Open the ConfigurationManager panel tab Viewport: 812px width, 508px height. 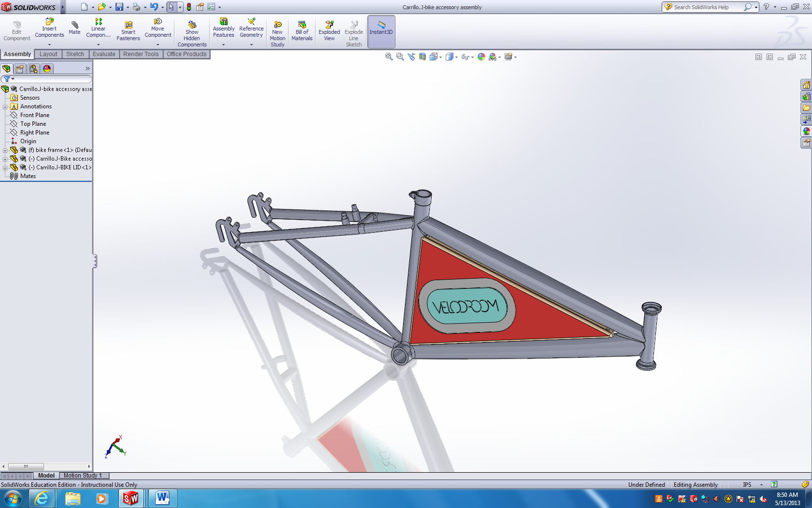(x=33, y=69)
